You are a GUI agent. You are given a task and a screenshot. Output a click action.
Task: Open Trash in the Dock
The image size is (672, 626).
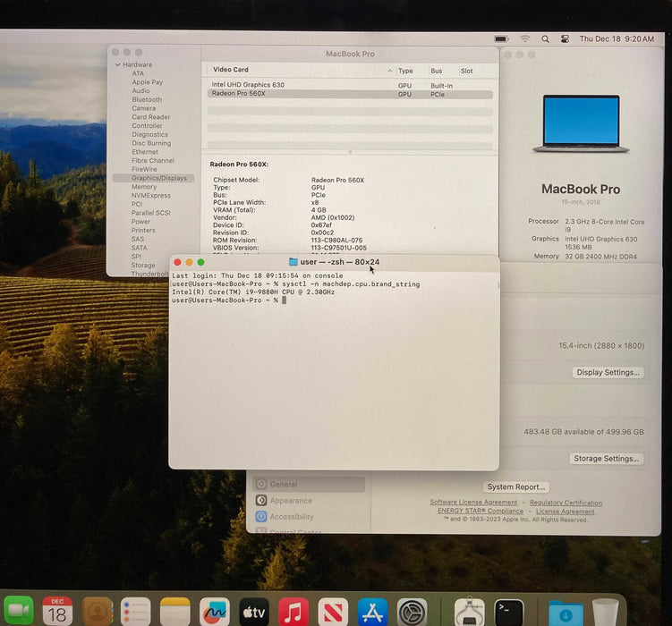[x=605, y=613]
